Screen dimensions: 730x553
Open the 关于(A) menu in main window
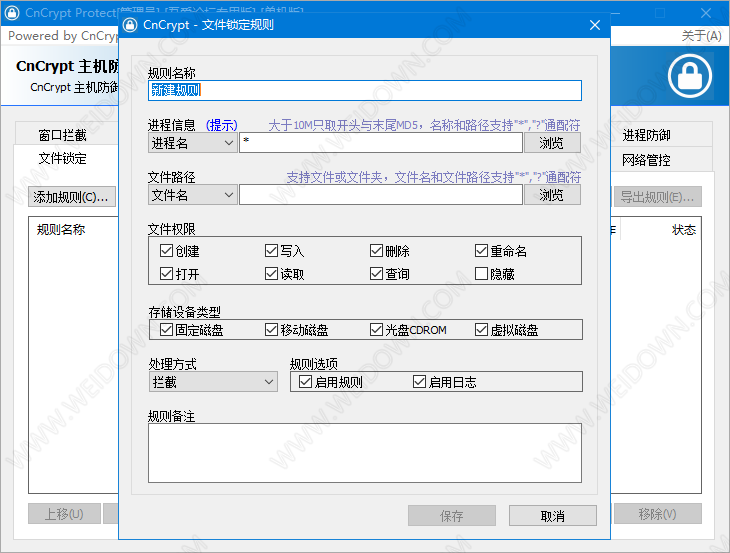701,36
